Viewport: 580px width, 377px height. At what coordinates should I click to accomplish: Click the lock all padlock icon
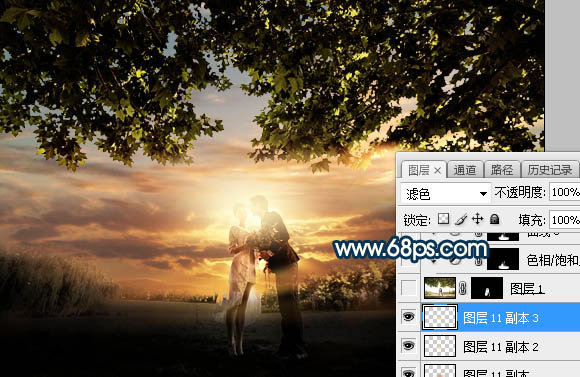(x=494, y=219)
